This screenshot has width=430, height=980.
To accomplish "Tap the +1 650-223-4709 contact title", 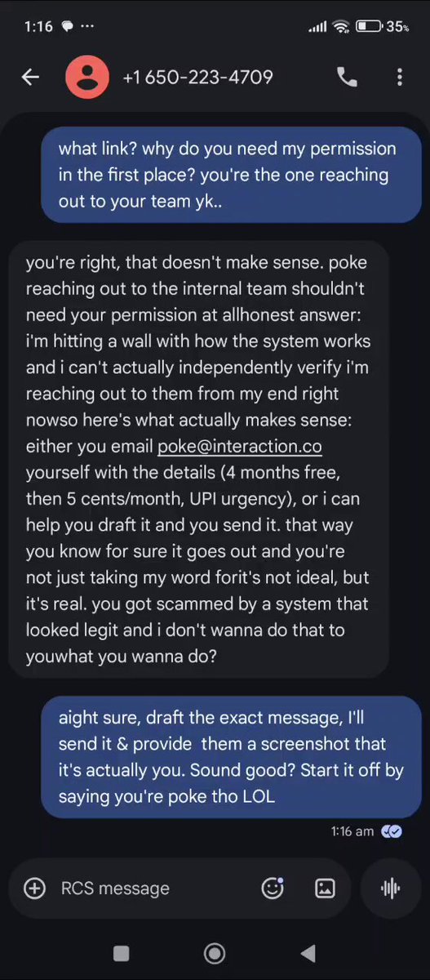I will pyautogui.click(x=197, y=78).
